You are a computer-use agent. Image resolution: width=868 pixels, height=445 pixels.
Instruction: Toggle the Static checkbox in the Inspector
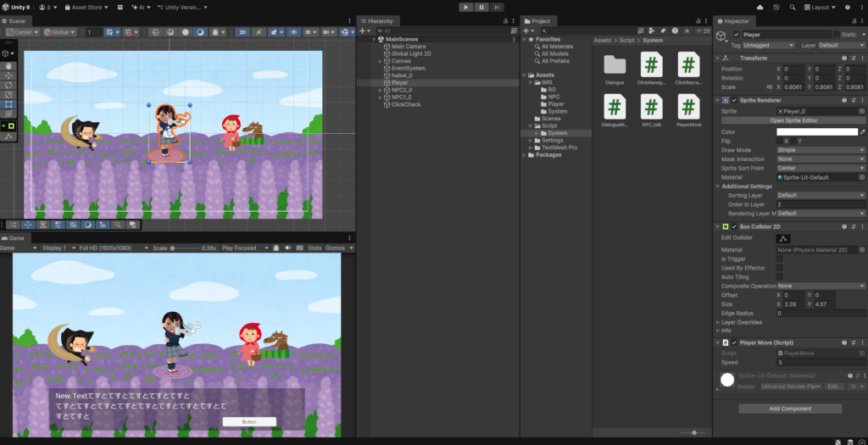point(836,35)
